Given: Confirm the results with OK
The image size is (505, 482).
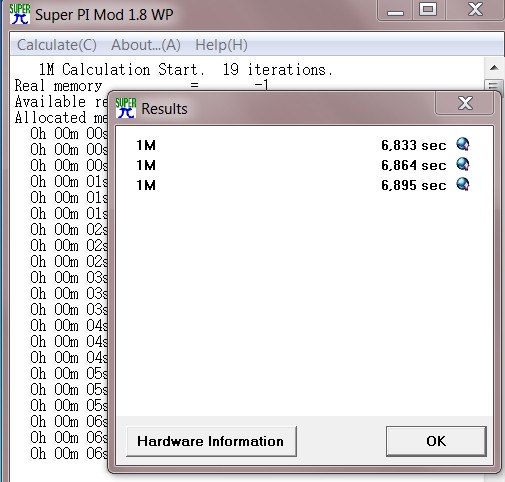Looking at the screenshot, I should click(436, 441).
